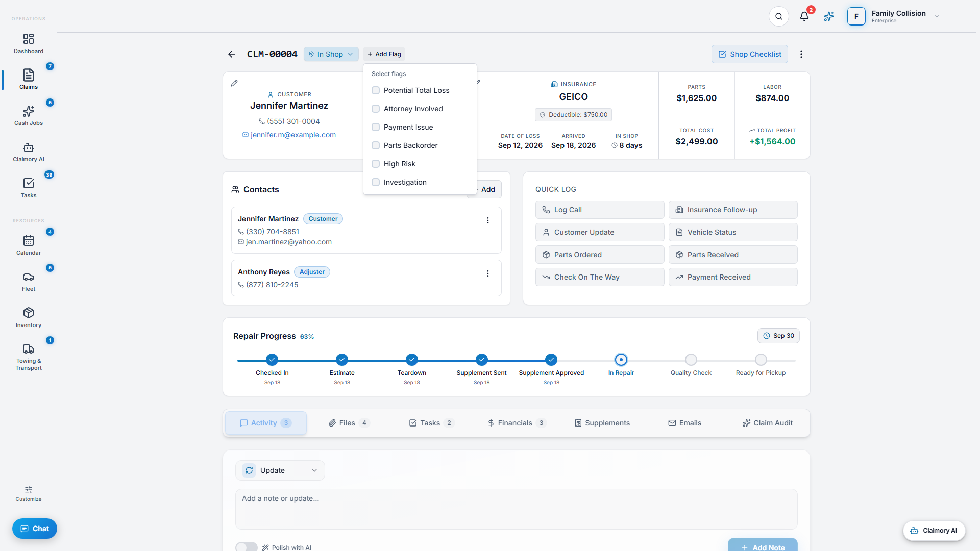Click Parts Received quick log button
Image resolution: width=980 pixels, height=551 pixels.
coord(733,255)
